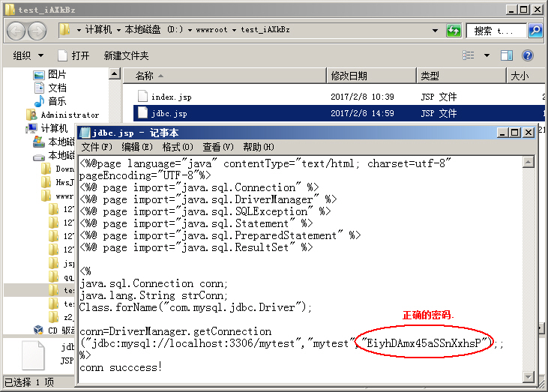
Task: Click the 打开 (Open) toolbar button
Action: pyautogui.click(x=73, y=55)
